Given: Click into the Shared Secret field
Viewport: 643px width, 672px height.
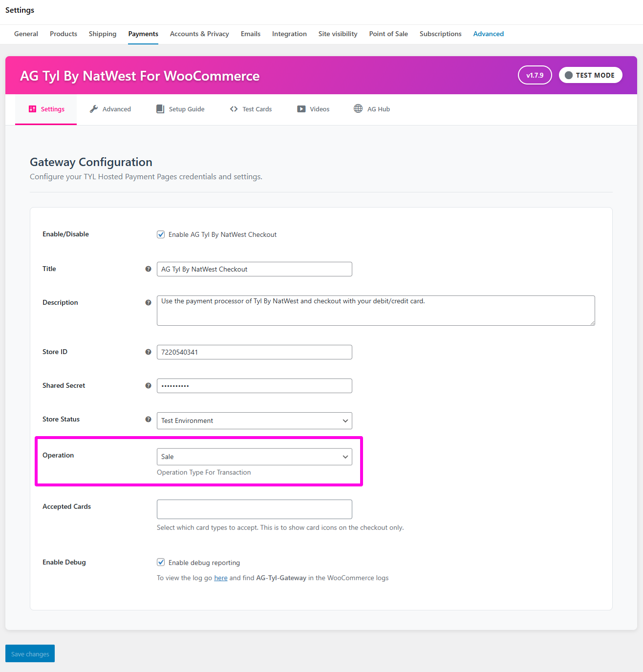Looking at the screenshot, I should tap(254, 386).
